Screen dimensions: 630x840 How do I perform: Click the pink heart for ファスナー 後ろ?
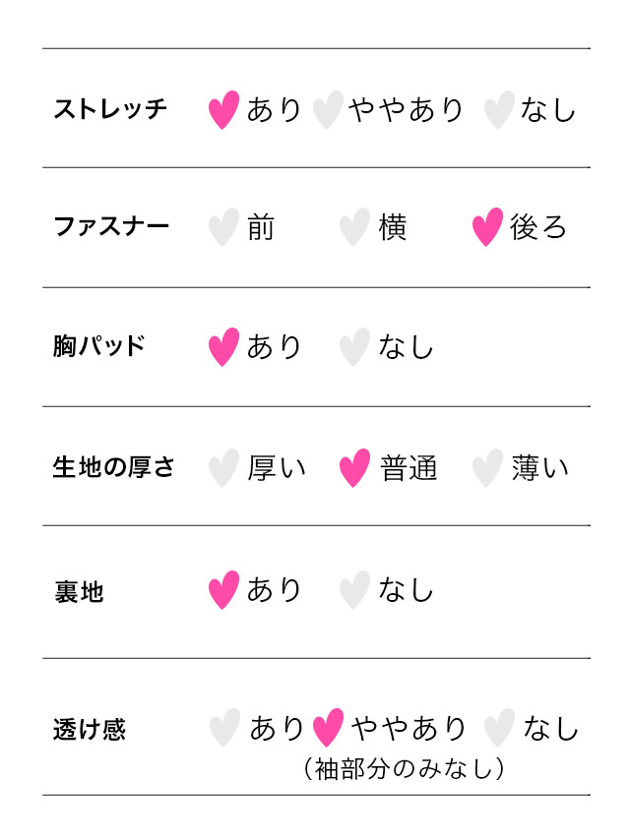coord(487,227)
